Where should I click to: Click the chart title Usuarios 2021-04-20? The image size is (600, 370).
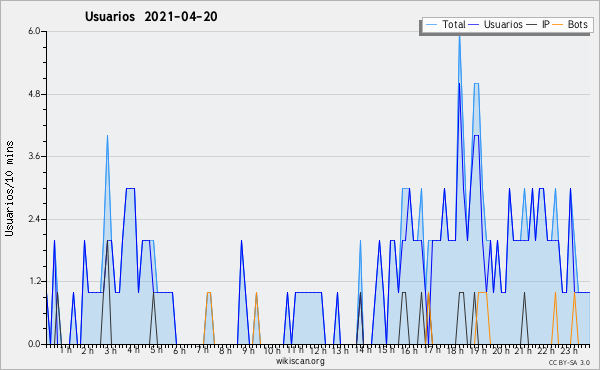click(151, 17)
